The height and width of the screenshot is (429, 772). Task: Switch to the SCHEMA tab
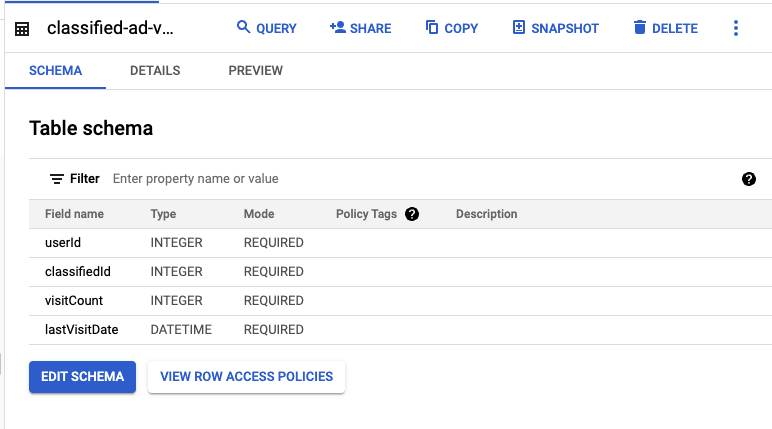(x=55, y=70)
